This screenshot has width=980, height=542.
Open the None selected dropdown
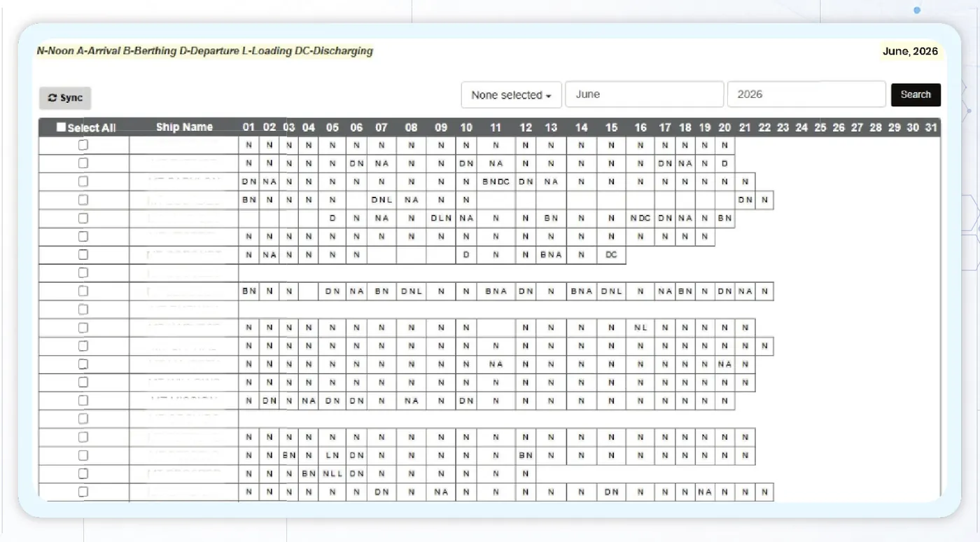511,95
